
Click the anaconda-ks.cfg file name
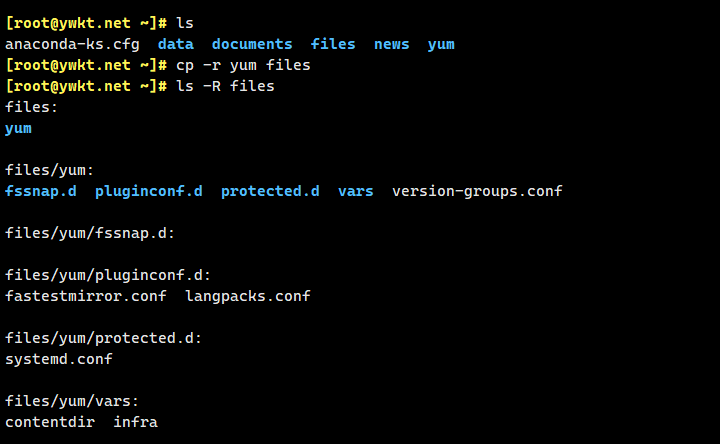pyautogui.click(x=72, y=44)
